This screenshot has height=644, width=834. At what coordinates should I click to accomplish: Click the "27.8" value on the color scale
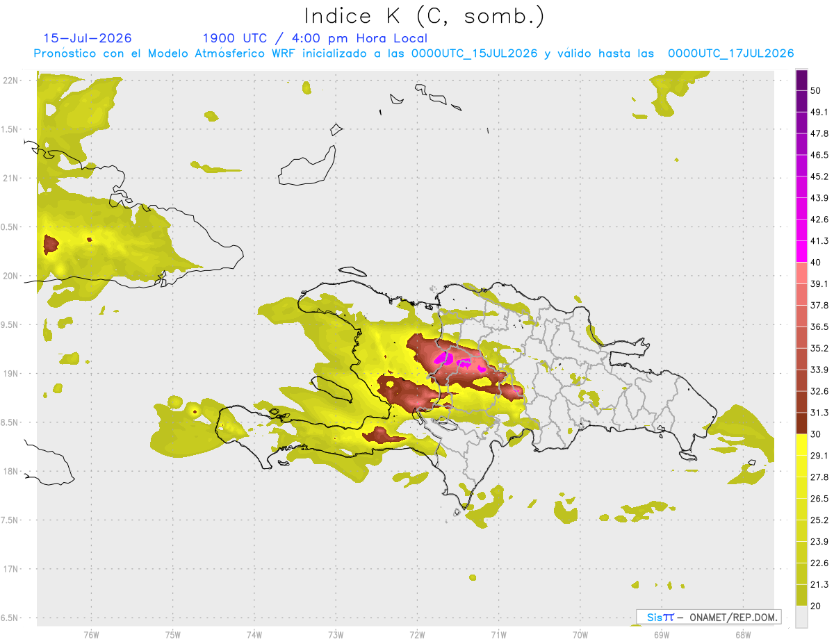click(x=819, y=477)
